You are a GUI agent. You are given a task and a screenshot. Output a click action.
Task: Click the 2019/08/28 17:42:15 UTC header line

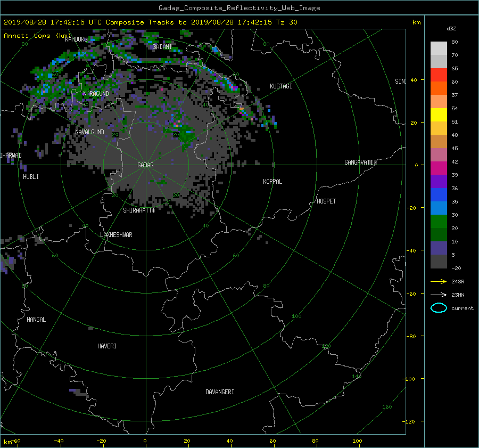pyautogui.click(x=150, y=22)
